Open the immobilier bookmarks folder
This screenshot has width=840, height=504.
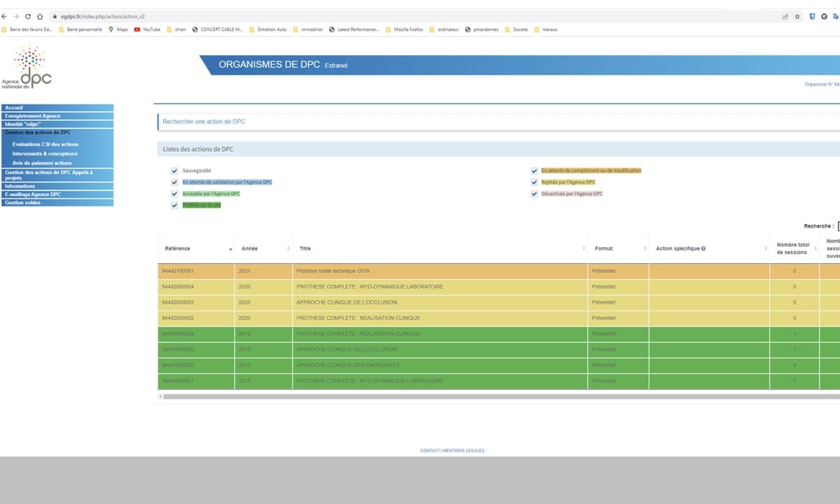[307, 29]
